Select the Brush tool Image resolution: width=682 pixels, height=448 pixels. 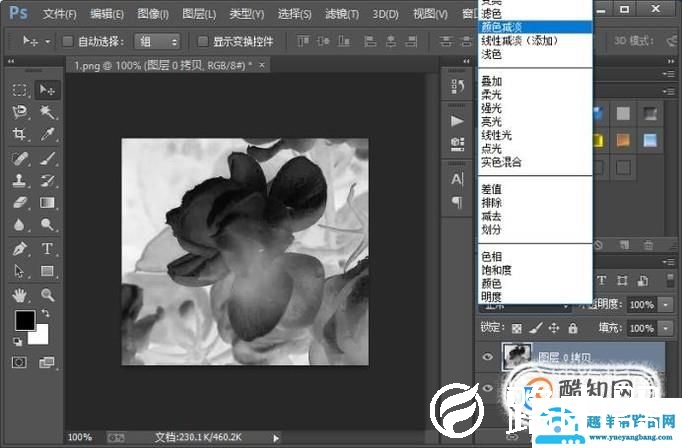pyautogui.click(x=47, y=159)
